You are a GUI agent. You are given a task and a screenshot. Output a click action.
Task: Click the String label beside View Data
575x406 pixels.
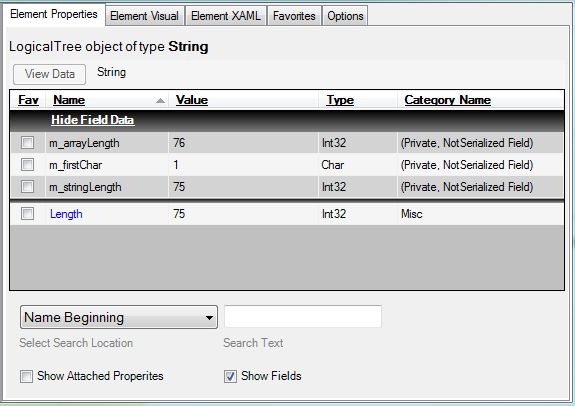tap(111, 72)
